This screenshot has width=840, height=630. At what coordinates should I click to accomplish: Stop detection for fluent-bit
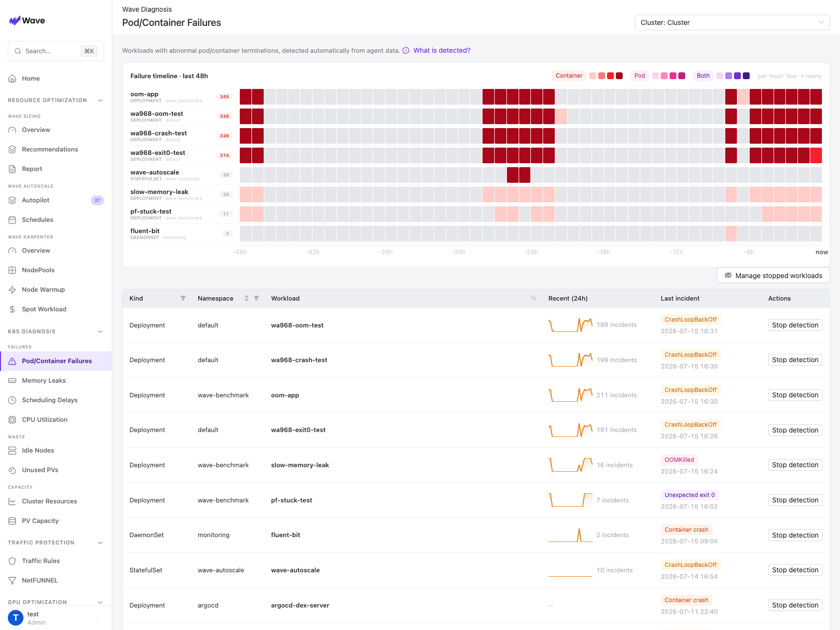795,535
